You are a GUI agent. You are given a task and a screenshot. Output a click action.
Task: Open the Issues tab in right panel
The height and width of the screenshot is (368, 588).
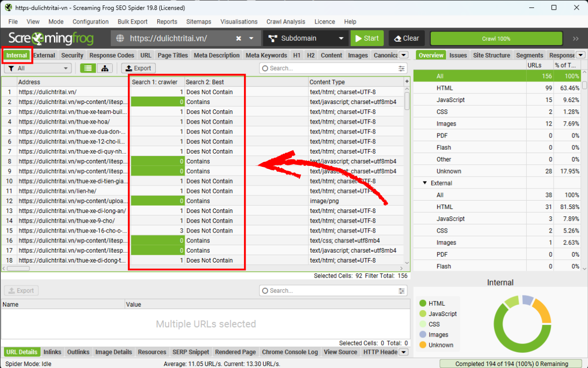[x=458, y=55]
